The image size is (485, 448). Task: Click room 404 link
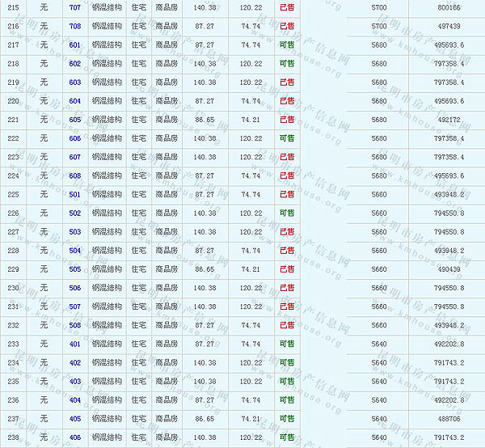[75, 399]
